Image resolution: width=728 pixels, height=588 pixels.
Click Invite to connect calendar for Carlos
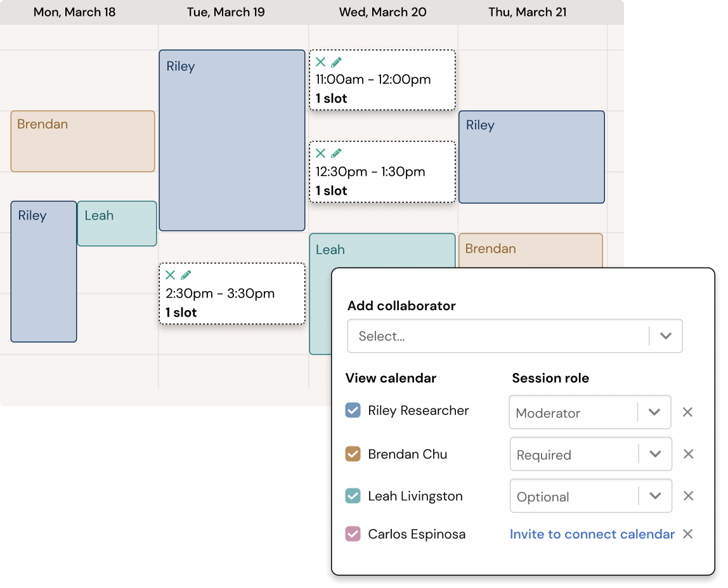point(592,534)
